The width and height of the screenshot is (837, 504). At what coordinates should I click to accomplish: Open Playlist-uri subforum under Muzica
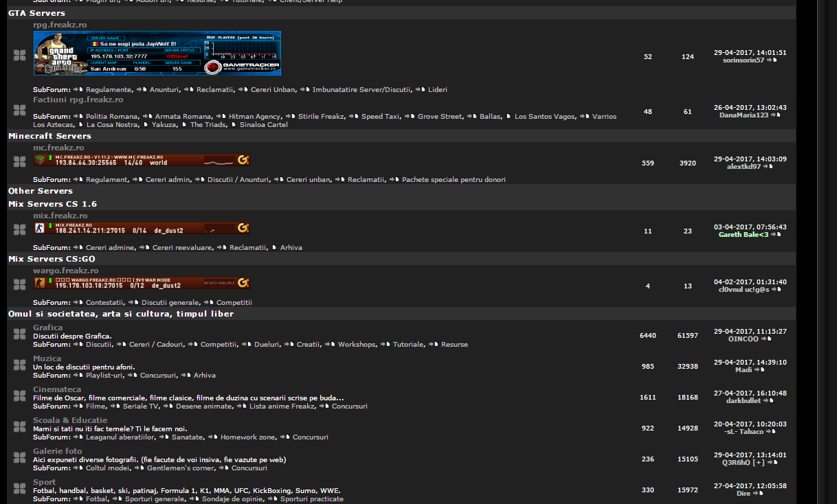[104, 376]
